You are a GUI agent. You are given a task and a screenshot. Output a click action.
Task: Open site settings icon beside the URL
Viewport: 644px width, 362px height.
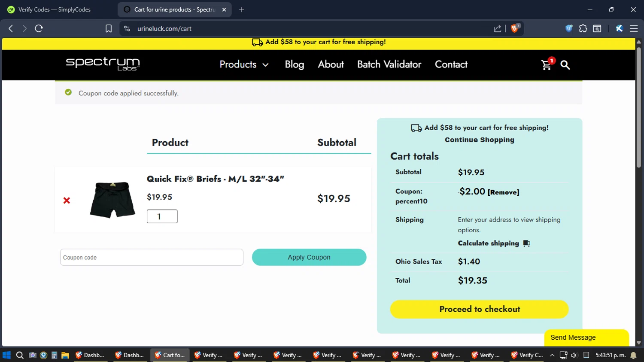tap(127, 28)
